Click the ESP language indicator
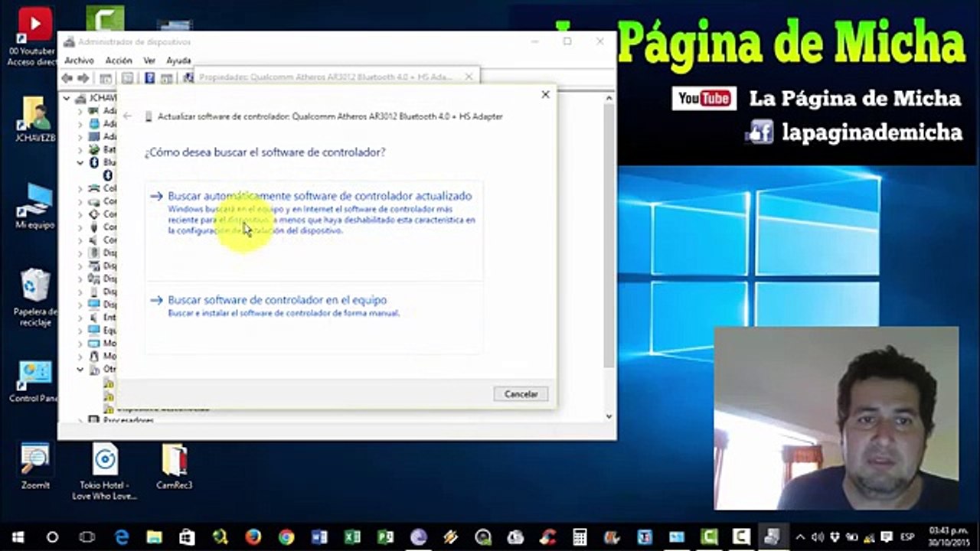 [x=908, y=537]
